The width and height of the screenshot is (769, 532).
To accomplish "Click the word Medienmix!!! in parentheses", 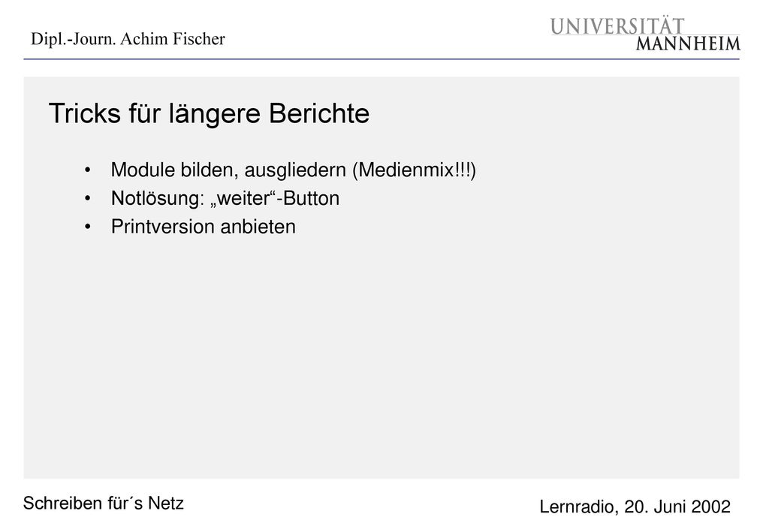I will 414,170.
